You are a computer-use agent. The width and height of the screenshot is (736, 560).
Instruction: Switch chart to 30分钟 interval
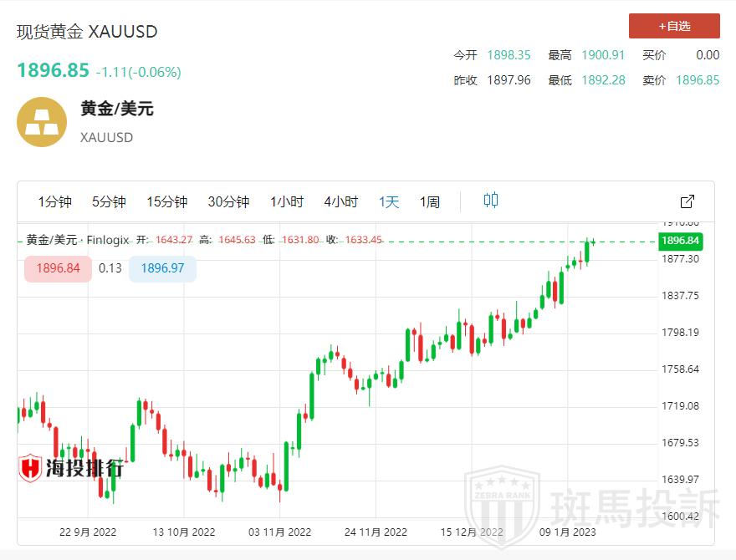(x=228, y=201)
